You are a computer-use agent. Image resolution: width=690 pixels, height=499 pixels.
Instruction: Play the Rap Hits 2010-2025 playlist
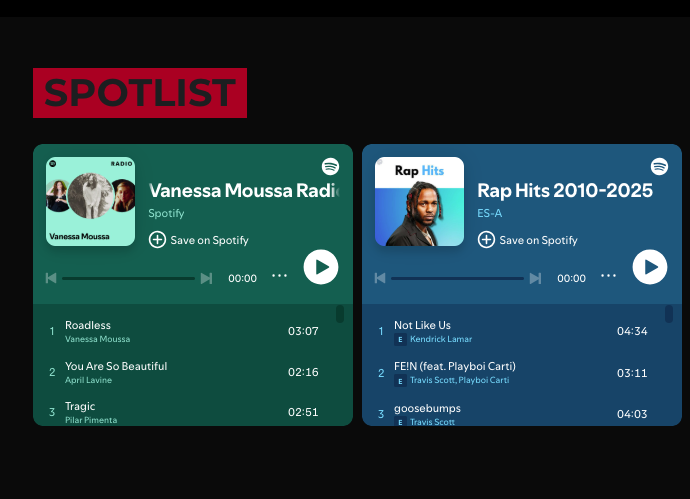tap(650, 267)
